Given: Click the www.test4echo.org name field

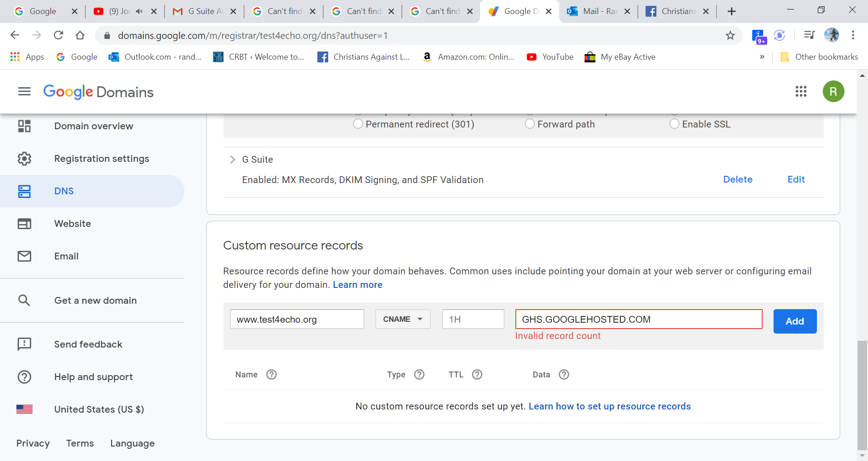Looking at the screenshot, I should click(x=297, y=319).
